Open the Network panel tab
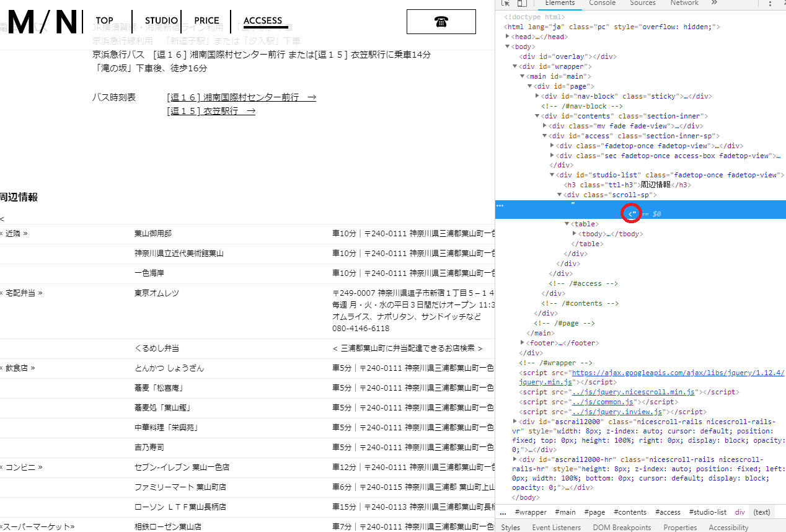The height and width of the screenshot is (532, 786). tap(684, 3)
